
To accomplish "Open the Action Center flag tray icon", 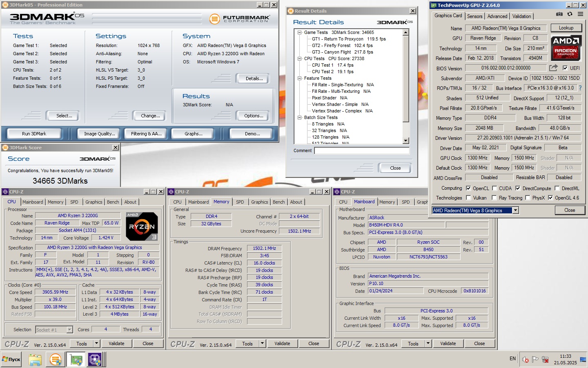I will (x=535, y=359).
